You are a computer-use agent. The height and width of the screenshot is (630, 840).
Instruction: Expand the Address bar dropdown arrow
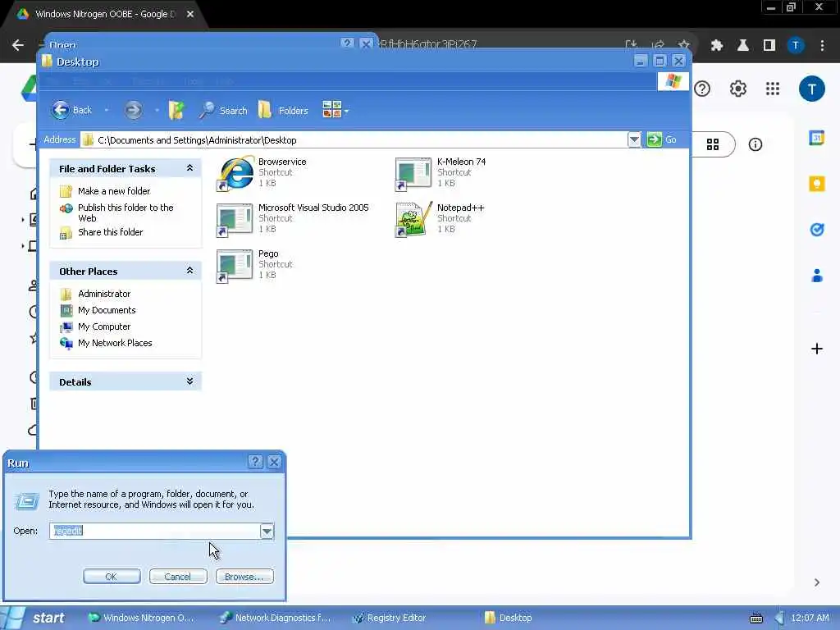pos(634,139)
